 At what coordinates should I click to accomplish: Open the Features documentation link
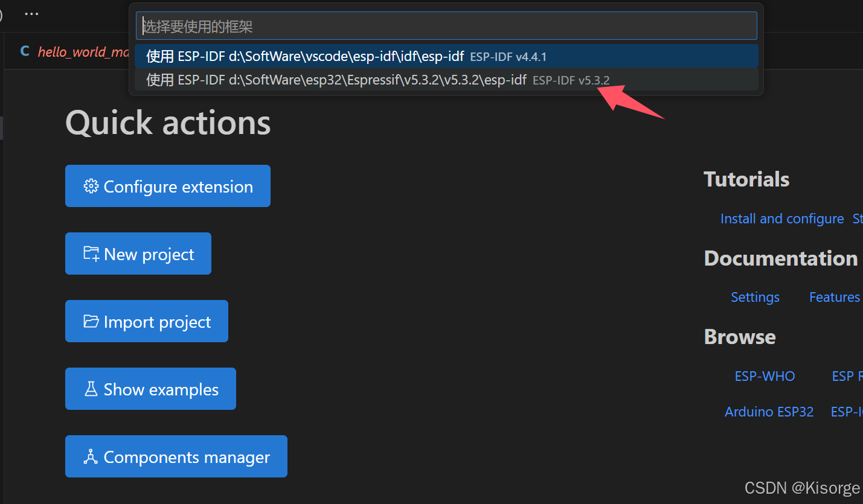pos(835,297)
